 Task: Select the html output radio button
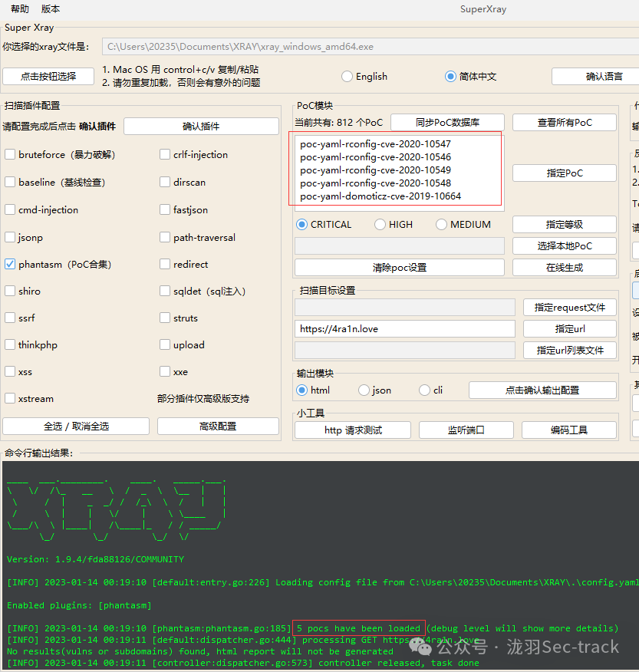301,390
